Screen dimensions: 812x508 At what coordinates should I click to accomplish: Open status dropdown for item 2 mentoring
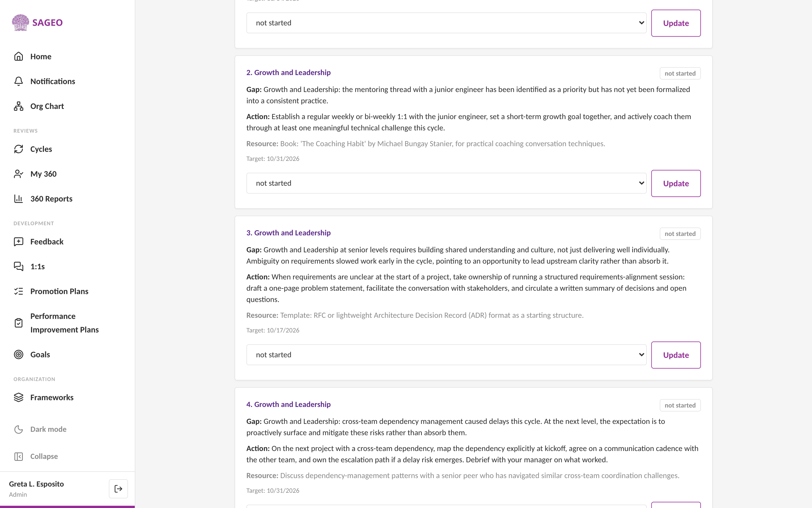point(446,183)
